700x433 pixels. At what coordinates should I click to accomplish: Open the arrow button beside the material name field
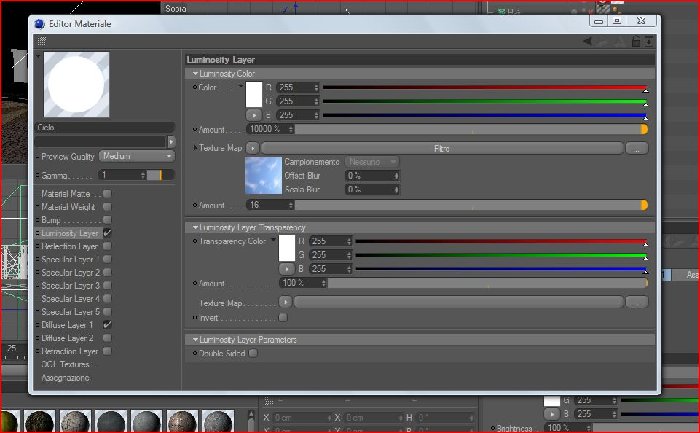point(171,142)
